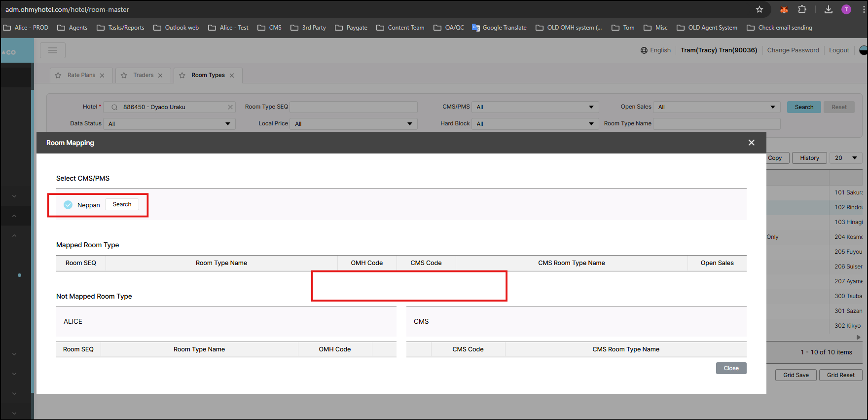Close the Rate Plans tab with X
868x420 pixels.
(x=102, y=76)
